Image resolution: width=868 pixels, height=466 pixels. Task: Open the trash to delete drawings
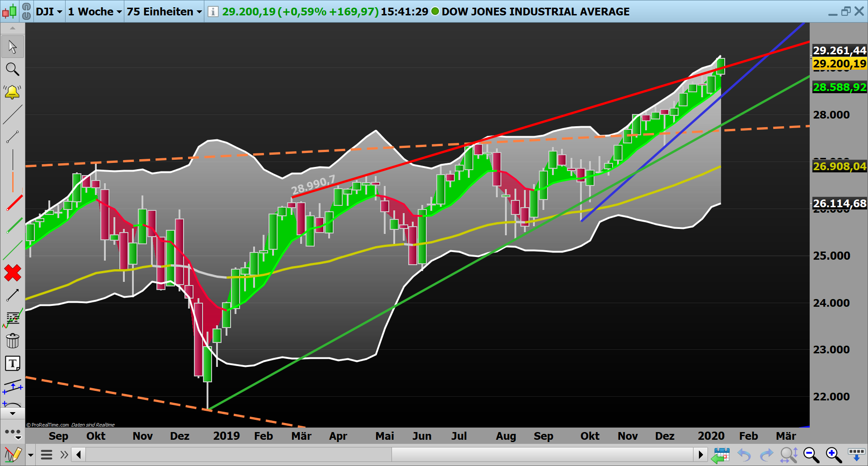click(x=13, y=341)
